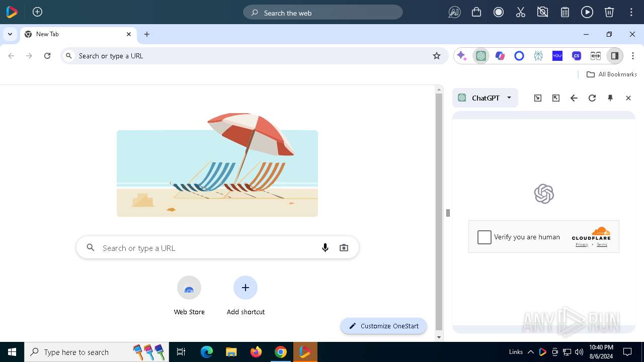Open the clipboard checklist icon
The width and height of the screenshot is (644, 362).
(x=565, y=13)
